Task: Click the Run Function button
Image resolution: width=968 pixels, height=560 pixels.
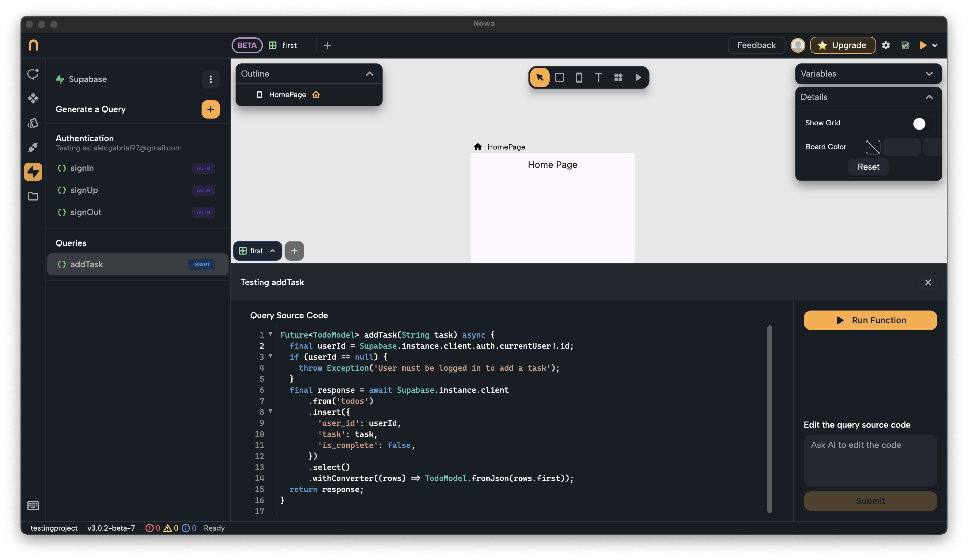Action: click(x=870, y=320)
